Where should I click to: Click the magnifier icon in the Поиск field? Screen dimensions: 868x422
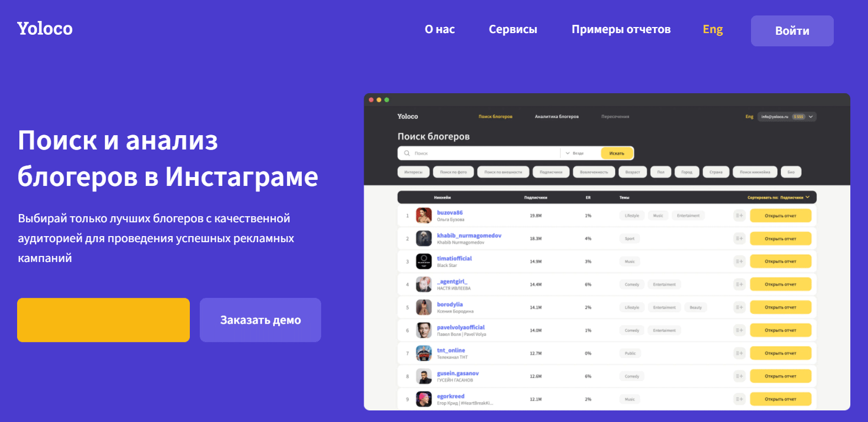coord(407,153)
